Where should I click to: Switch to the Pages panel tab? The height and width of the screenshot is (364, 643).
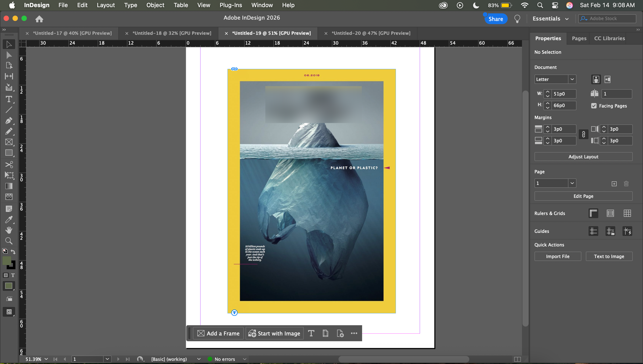(579, 38)
